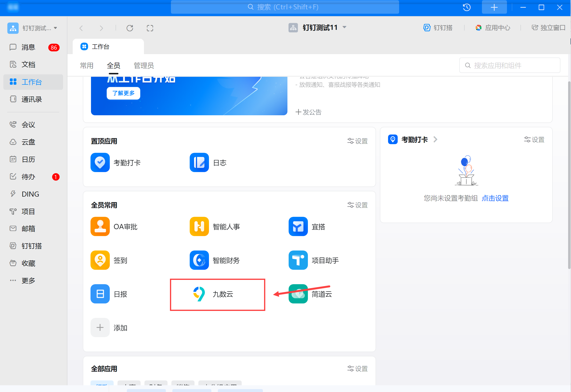Switch to the 常用 tab
The image size is (571, 392).
point(87,66)
